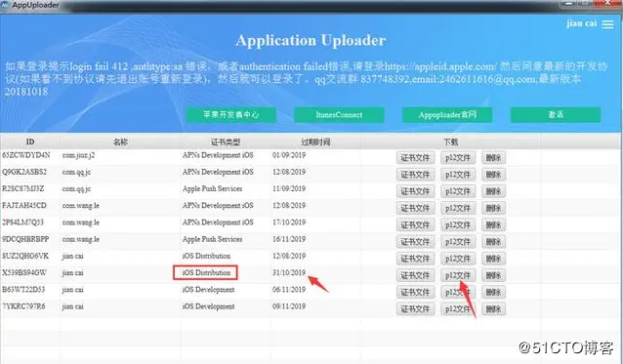Click the AppUploader icon in the title bar
The height and width of the screenshot is (364, 623).
coord(5,5)
